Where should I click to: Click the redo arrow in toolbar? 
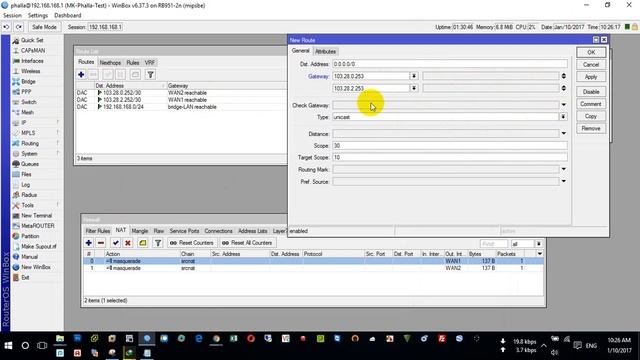pyautogui.click(x=19, y=27)
